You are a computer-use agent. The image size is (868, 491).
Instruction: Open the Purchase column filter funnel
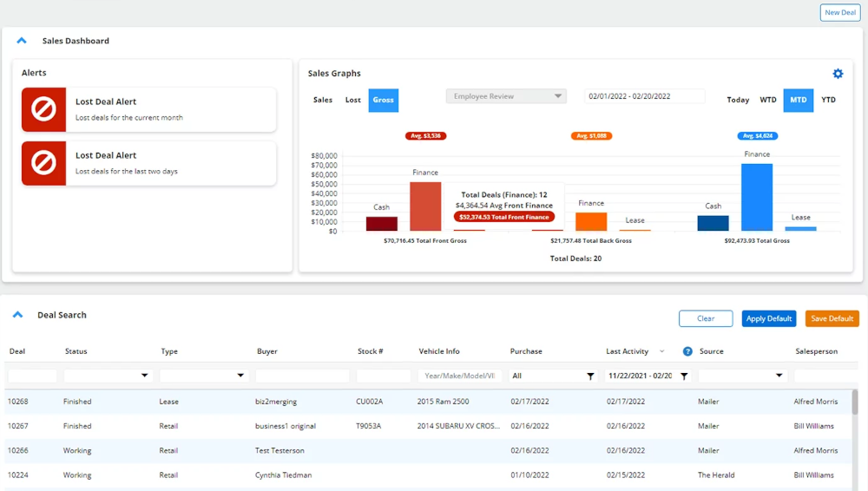pyautogui.click(x=590, y=376)
